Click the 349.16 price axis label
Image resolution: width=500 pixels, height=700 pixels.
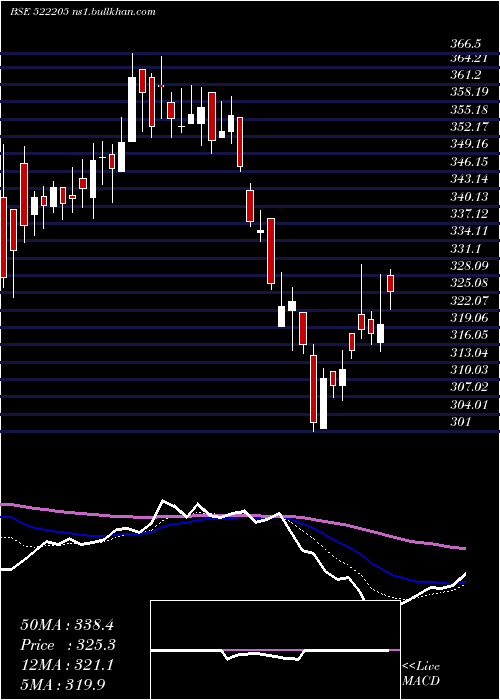(x=469, y=144)
